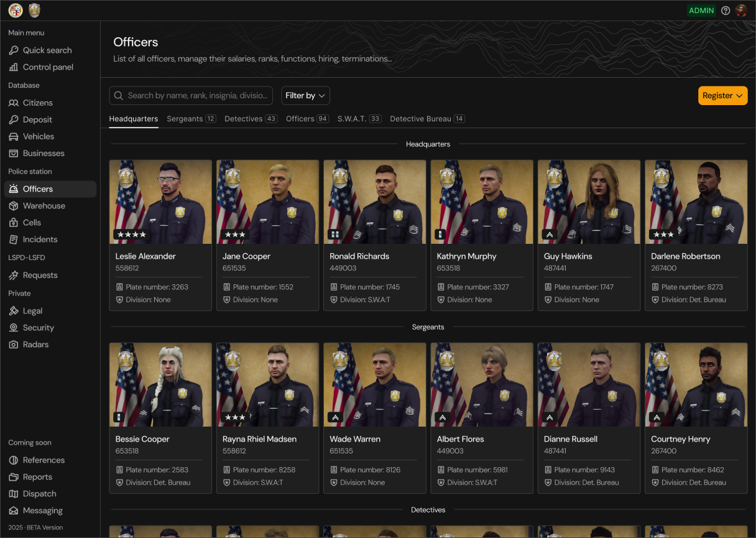Open Ronald Richards' officer photo

(x=375, y=202)
